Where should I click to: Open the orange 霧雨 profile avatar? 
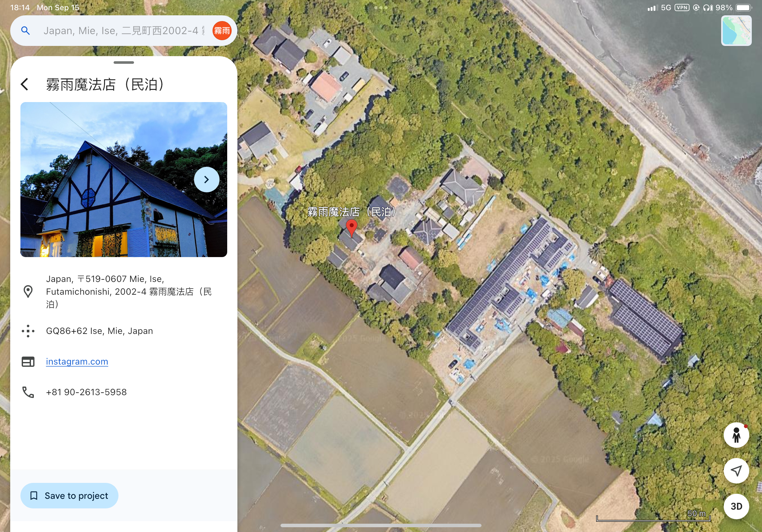click(222, 31)
